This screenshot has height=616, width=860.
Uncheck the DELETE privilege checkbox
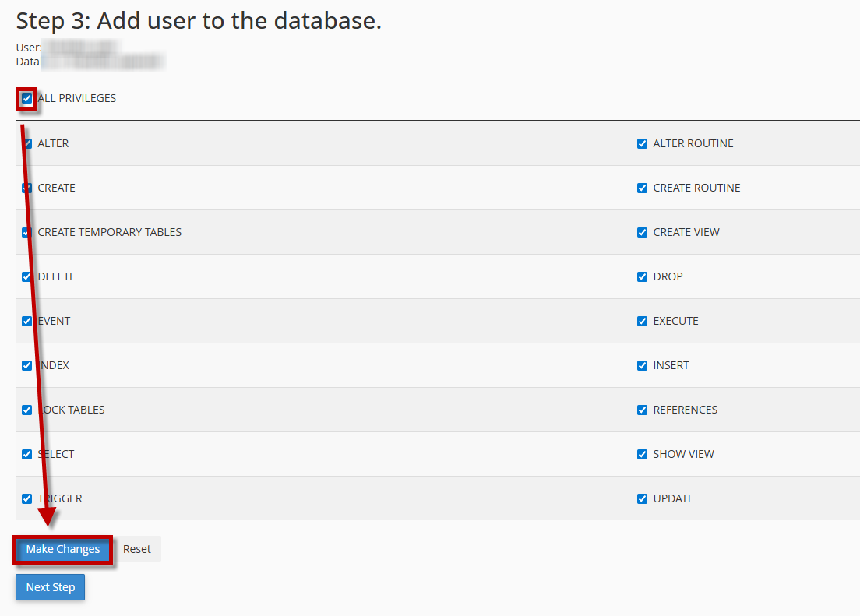tap(27, 276)
